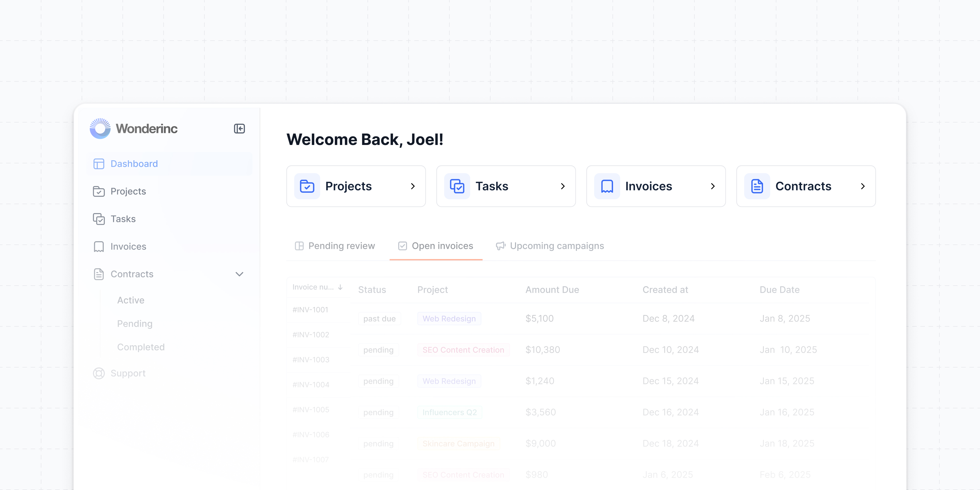Switch to Upcoming campaigns tab
Viewport: 980px width, 490px height.
coord(550,246)
